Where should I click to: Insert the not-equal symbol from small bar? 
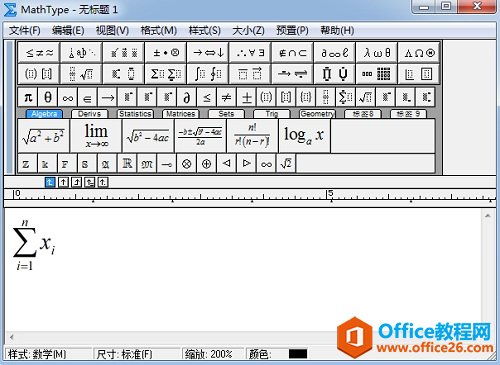(227, 97)
